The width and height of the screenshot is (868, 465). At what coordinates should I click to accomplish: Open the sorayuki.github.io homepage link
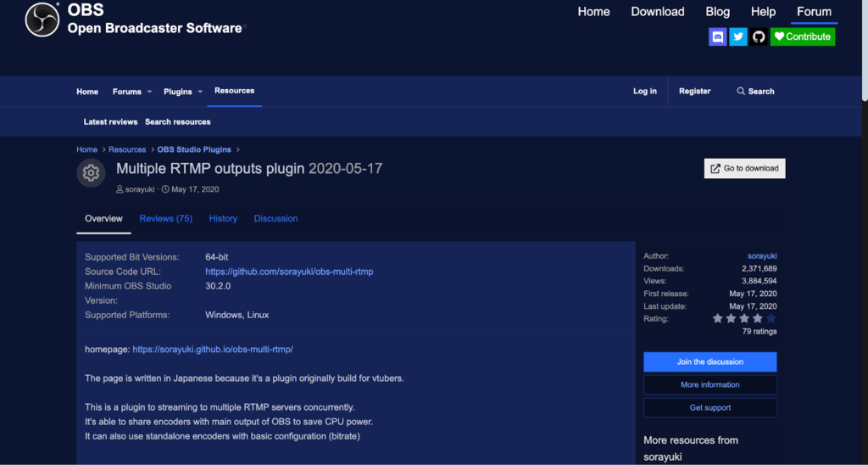[x=212, y=349]
